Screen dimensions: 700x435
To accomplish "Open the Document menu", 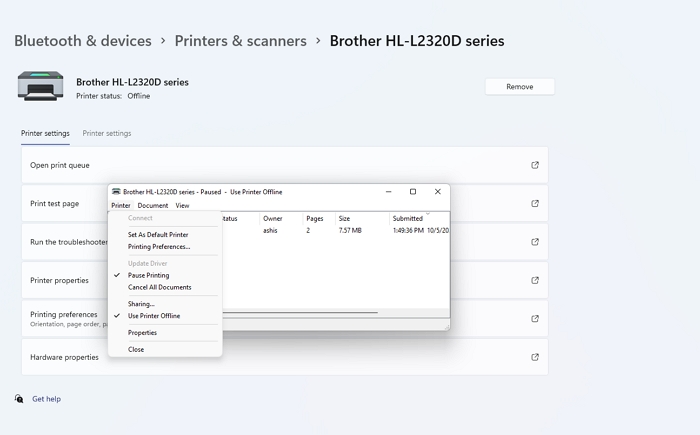I will (x=153, y=205).
